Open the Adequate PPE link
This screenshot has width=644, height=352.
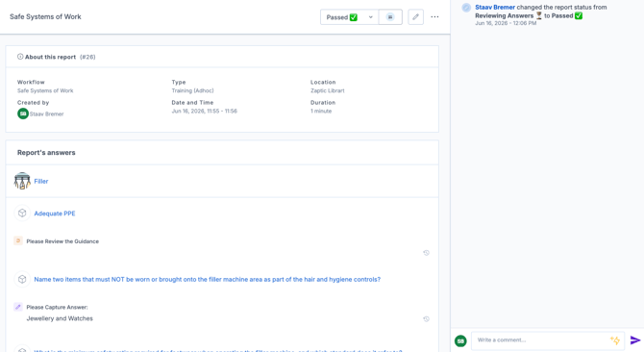point(55,214)
